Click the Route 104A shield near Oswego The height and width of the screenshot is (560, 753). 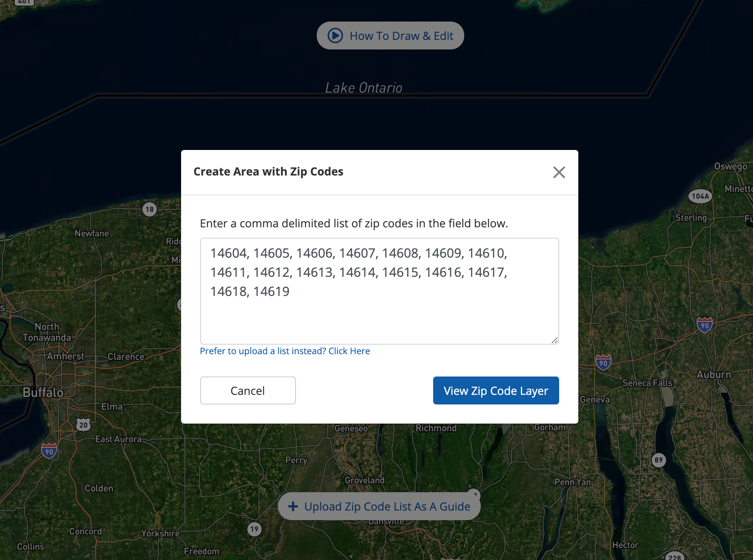click(700, 196)
